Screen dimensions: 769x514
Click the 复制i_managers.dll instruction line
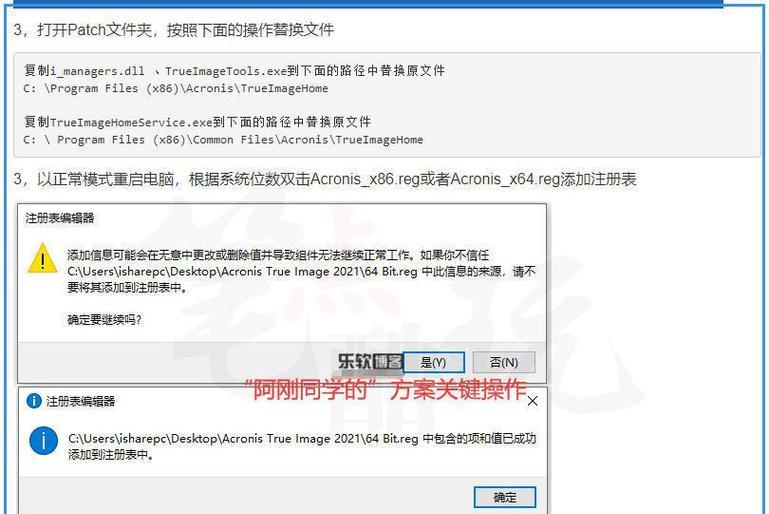click(x=234, y=71)
